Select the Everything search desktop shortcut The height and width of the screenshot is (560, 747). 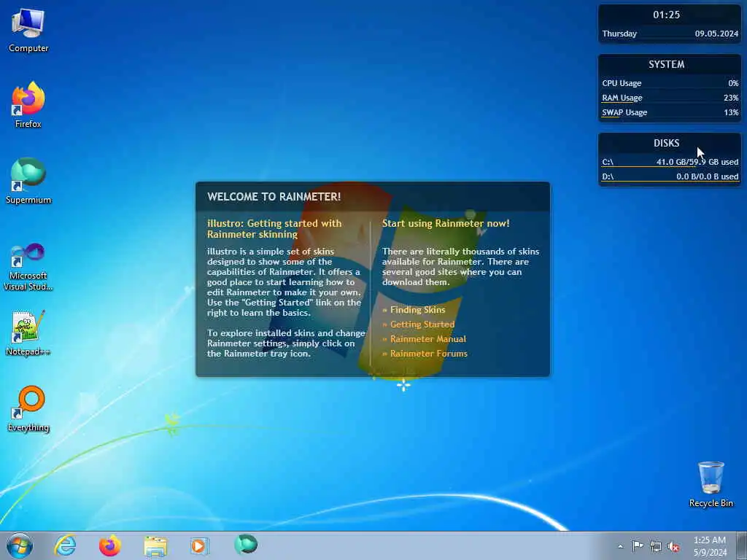pos(28,408)
